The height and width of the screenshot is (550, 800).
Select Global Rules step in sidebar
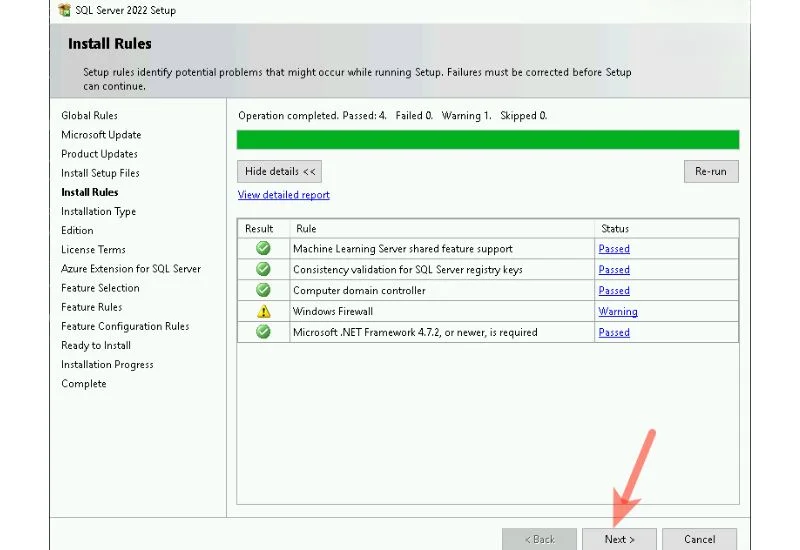pyautogui.click(x=89, y=116)
